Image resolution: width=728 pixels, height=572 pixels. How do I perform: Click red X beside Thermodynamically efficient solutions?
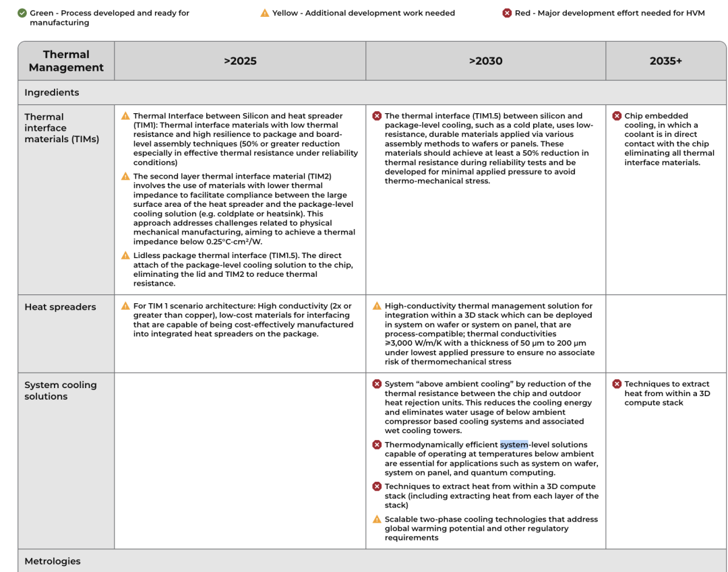(x=377, y=445)
